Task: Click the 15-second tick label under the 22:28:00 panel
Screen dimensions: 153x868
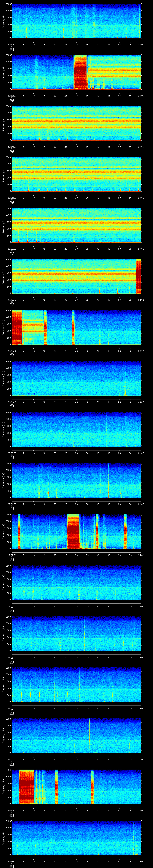Action: click(x=44, y=351)
